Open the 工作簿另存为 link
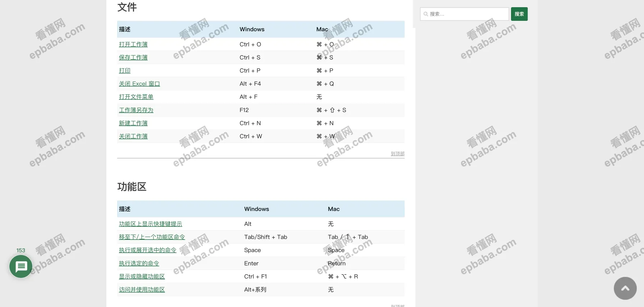Screen dimensions: 644x307 click(x=136, y=110)
